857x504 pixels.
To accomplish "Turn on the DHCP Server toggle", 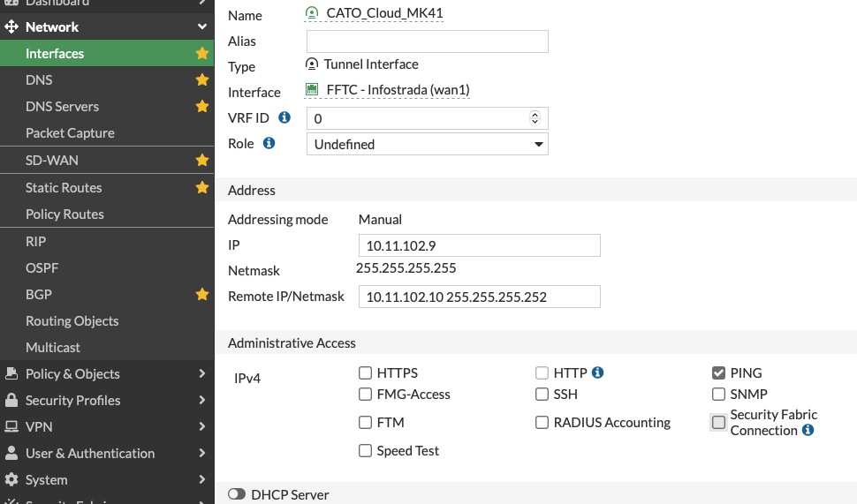I will click(x=237, y=494).
